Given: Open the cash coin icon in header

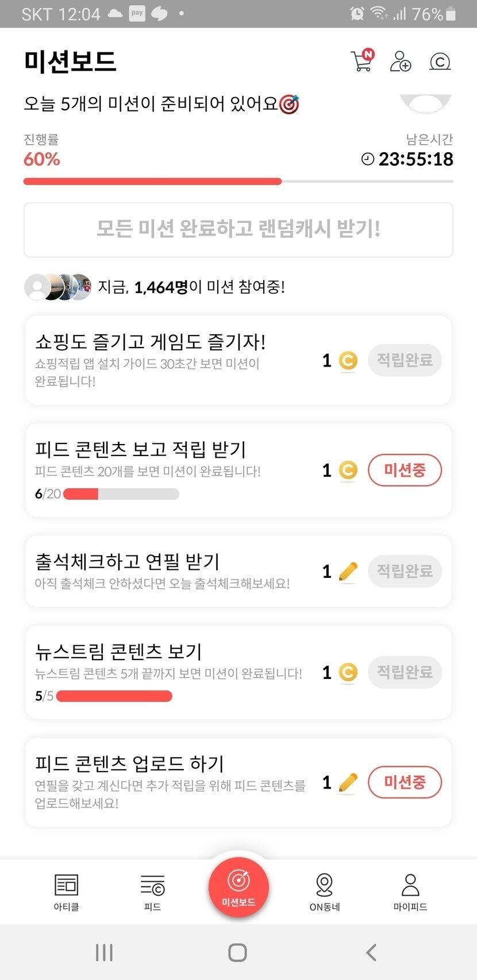Looking at the screenshot, I should tap(440, 61).
